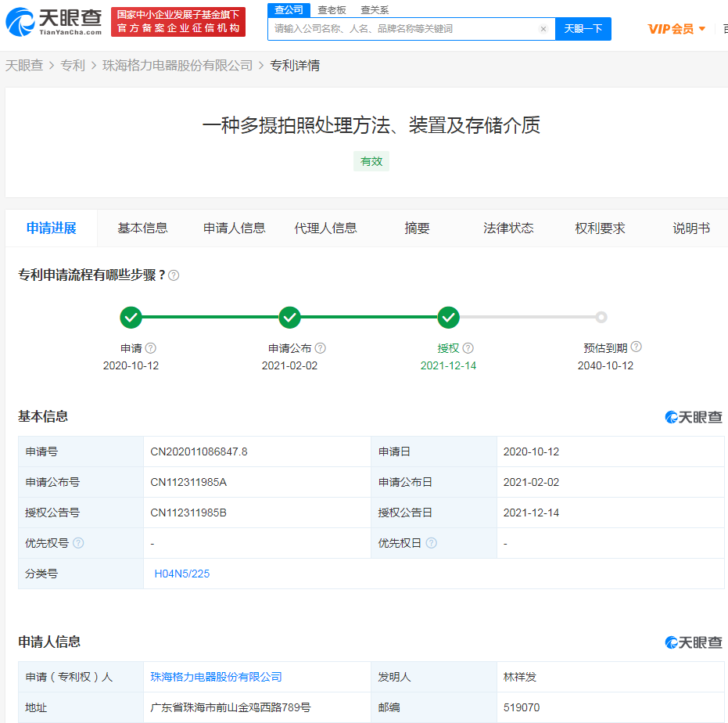Switch to the 摘要 tab
The height and width of the screenshot is (723, 728).
coord(417,228)
